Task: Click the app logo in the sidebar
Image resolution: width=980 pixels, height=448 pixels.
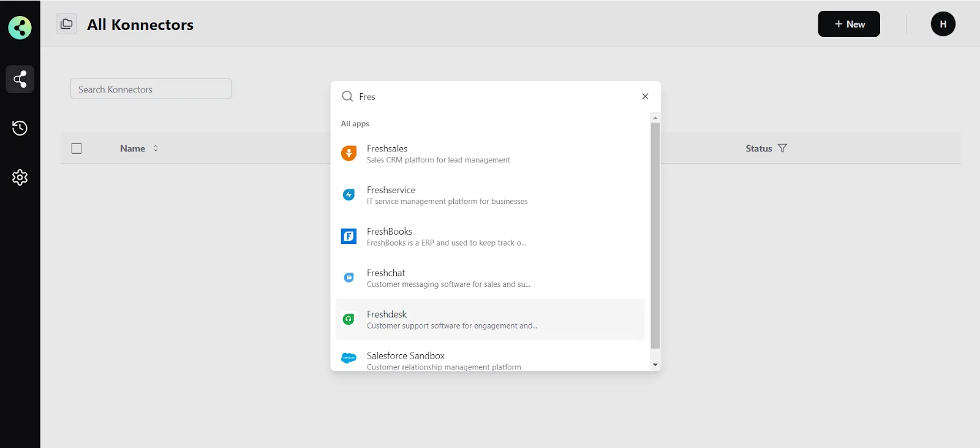Action: [x=20, y=28]
